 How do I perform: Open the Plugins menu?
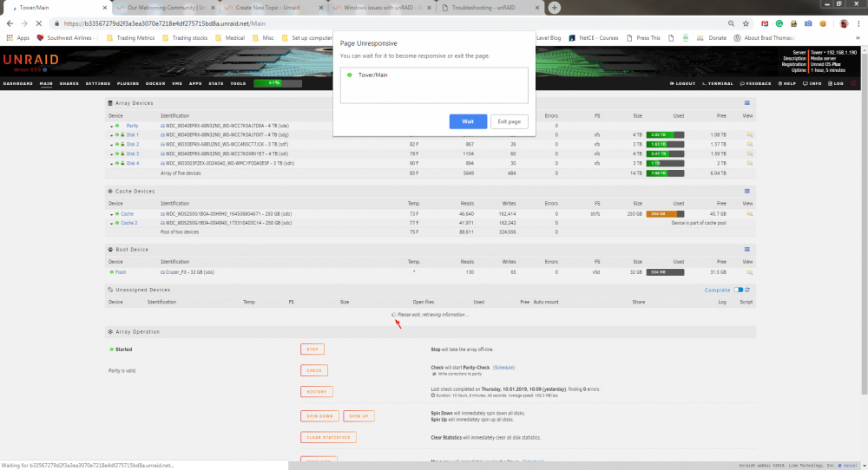[128, 83]
